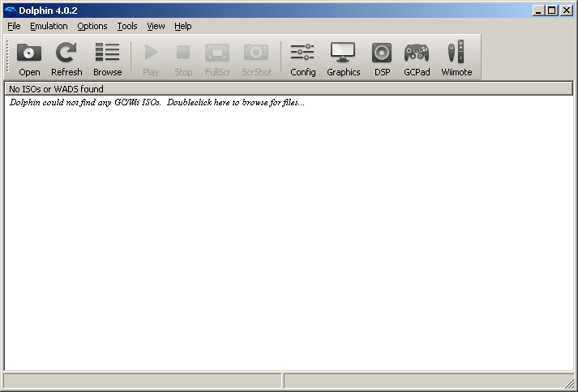Click the Dolphin logo in title bar
This screenshot has height=392, width=578.
click(x=11, y=11)
